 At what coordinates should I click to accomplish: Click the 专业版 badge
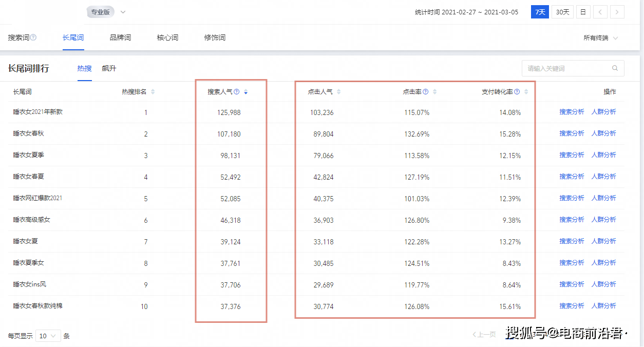click(101, 12)
